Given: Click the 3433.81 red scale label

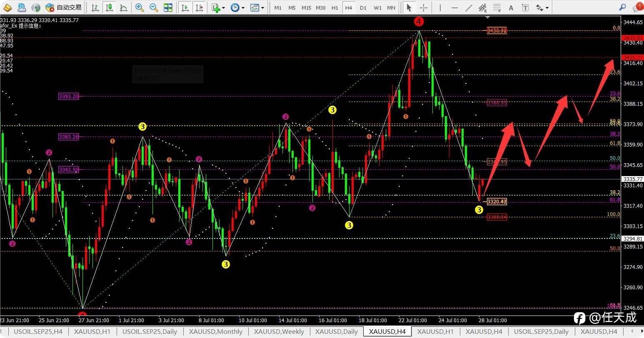Looking at the screenshot, I should tap(632, 38).
